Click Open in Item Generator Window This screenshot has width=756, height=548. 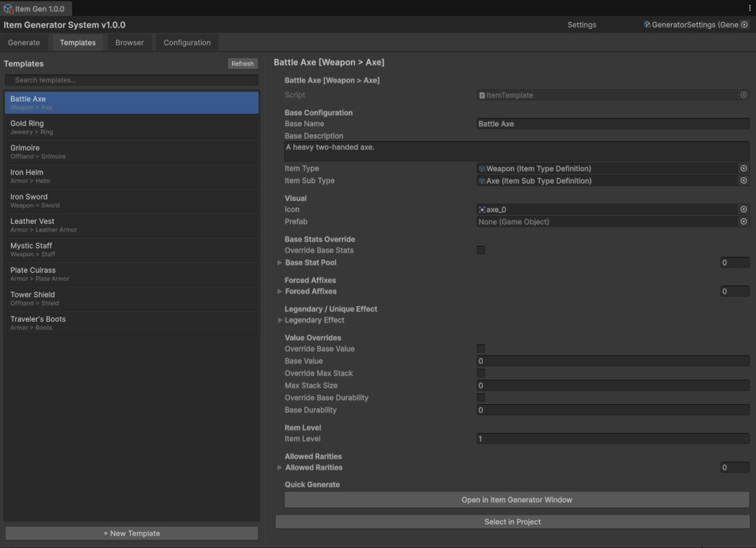pos(516,500)
